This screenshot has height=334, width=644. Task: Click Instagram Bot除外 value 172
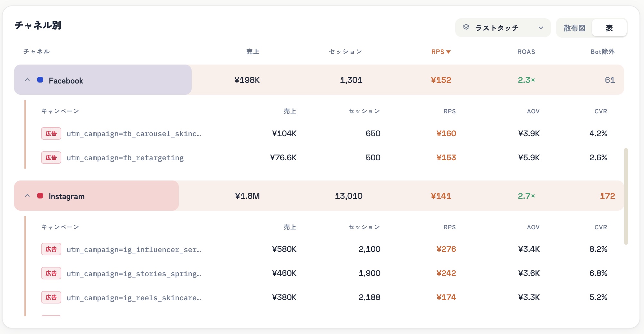click(x=607, y=196)
